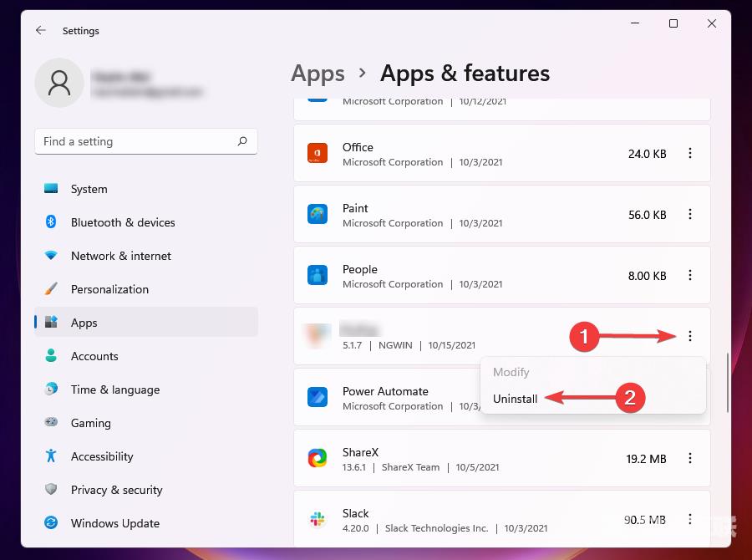Click the Paint app icon

point(318,215)
